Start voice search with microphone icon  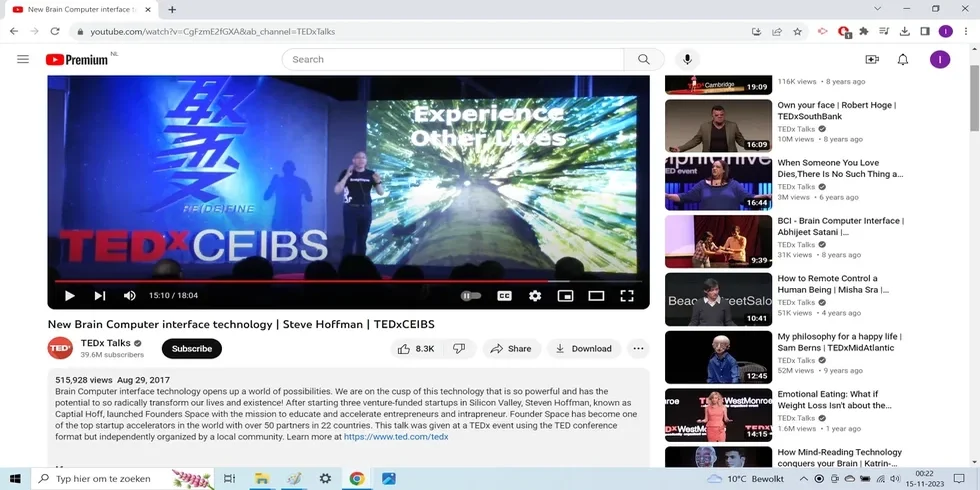click(x=687, y=59)
